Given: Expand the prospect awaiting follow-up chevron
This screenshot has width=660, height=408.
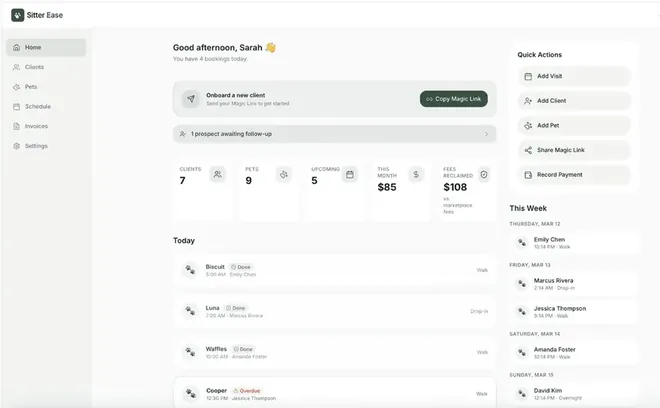Looking at the screenshot, I should [x=487, y=134].
